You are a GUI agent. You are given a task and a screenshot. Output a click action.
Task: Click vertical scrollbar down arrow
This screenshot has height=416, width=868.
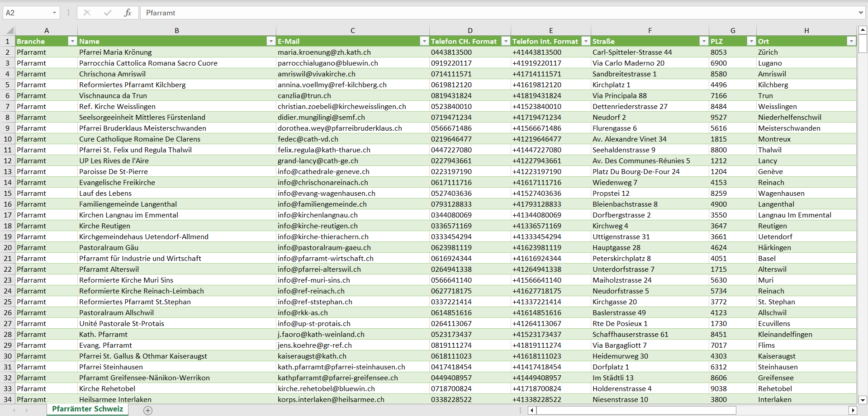tap(863, 400)
